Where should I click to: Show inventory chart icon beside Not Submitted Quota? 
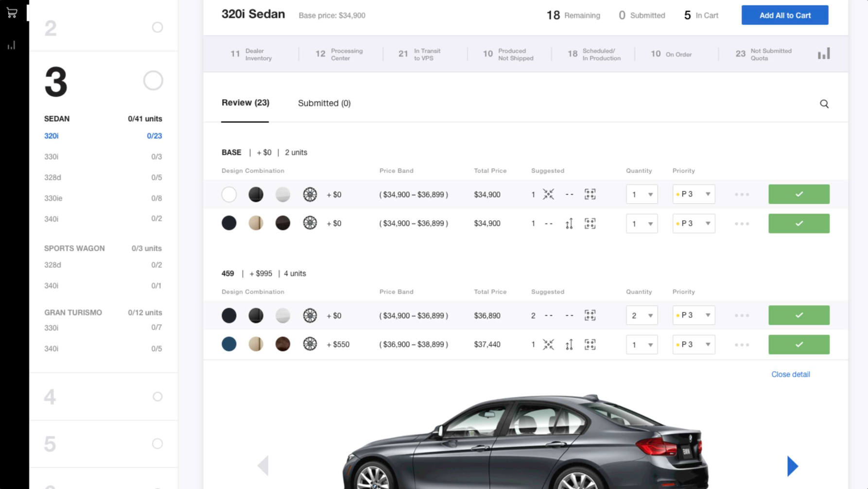coord(824,53)
